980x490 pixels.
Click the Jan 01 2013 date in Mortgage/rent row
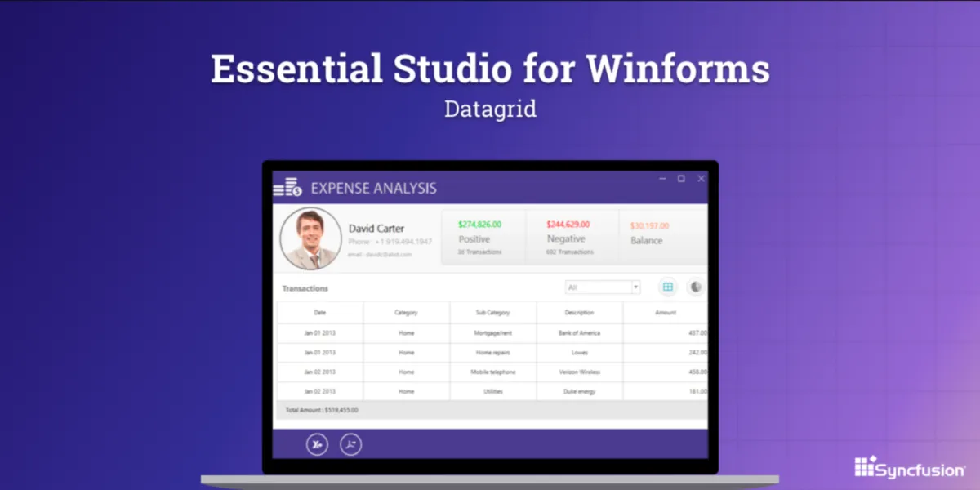(320, 333)
